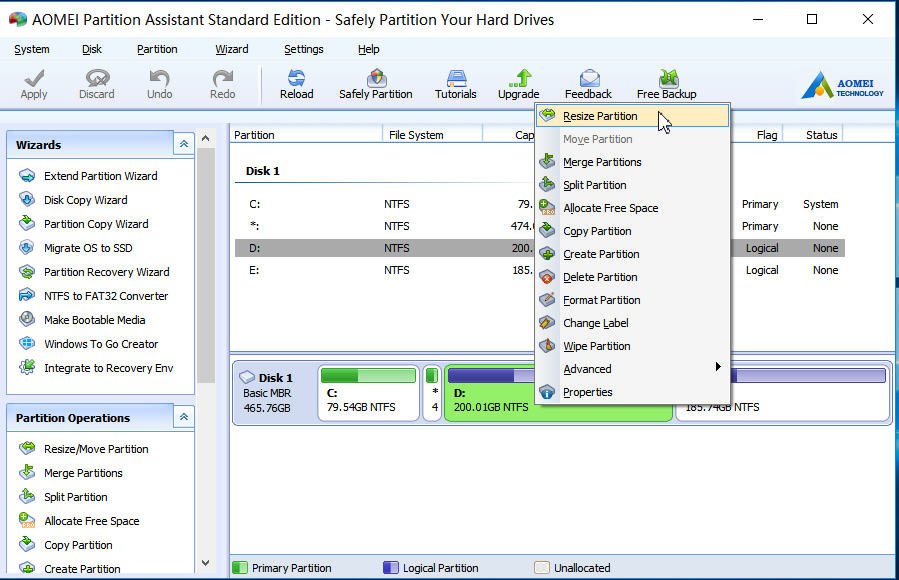The height and width of the screenshot is (580, 899).
Task: Reload disks using the Reload icon
Action: click(296, 78)
